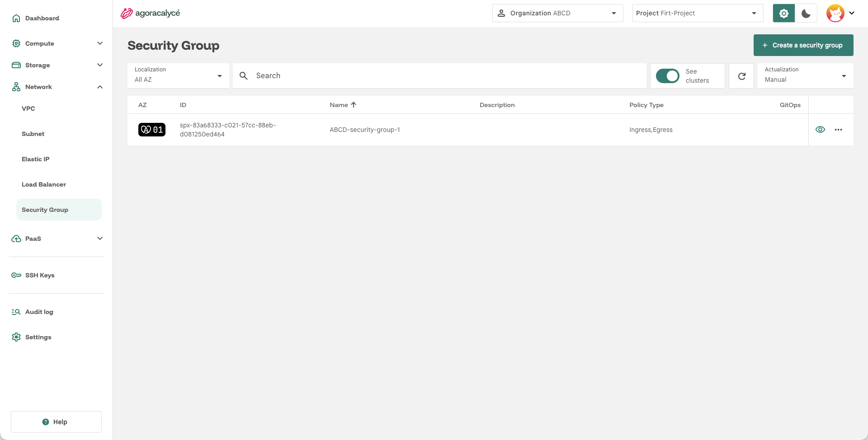This screenshot has height=440, width=868.
Task: Expand the Storage section chevron
Action: pyautogui.click(x=100, y=65)
